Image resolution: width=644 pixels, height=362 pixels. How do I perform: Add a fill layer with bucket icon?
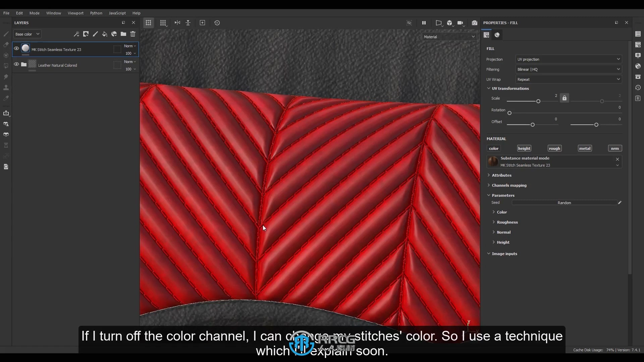coord(105,34)
